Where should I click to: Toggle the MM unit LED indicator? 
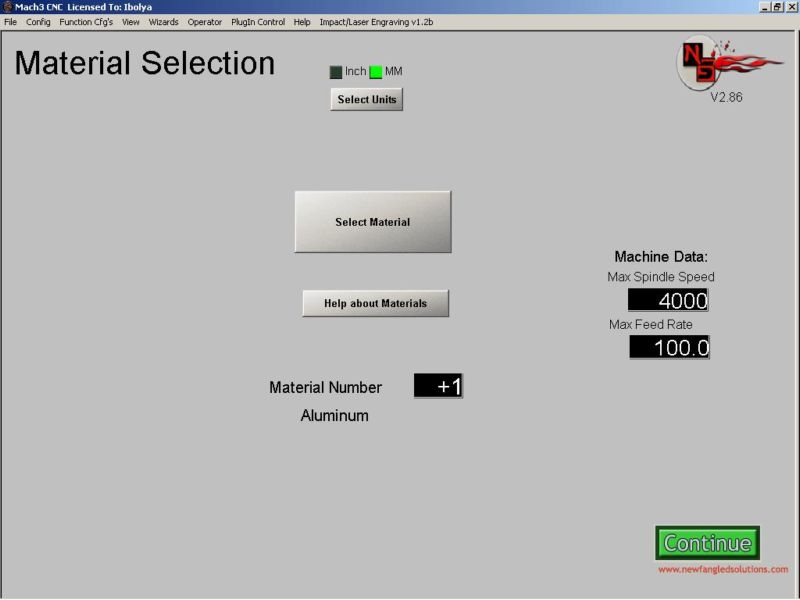tap(376, 72)
